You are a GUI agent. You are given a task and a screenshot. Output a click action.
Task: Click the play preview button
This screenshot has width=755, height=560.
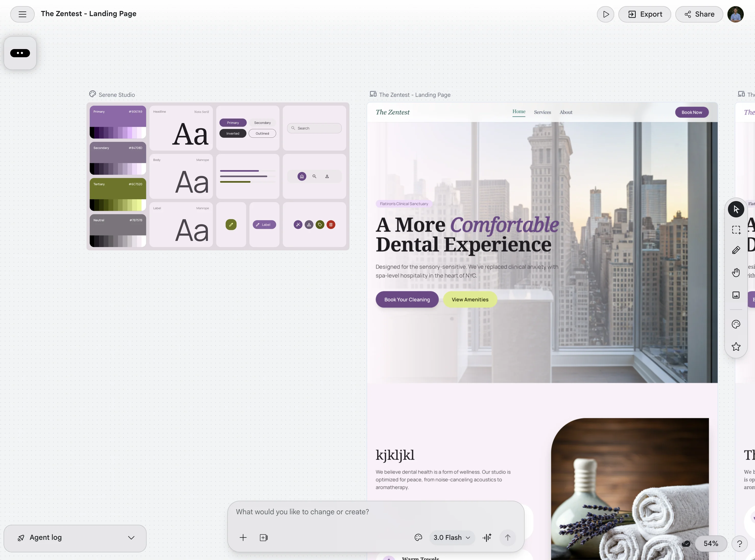[606, 14]
